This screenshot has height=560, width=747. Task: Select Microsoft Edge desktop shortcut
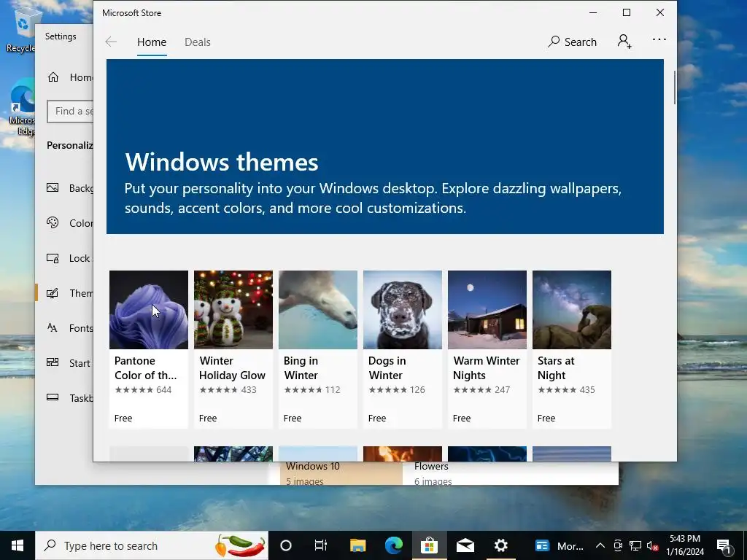(x=21, y=109)
